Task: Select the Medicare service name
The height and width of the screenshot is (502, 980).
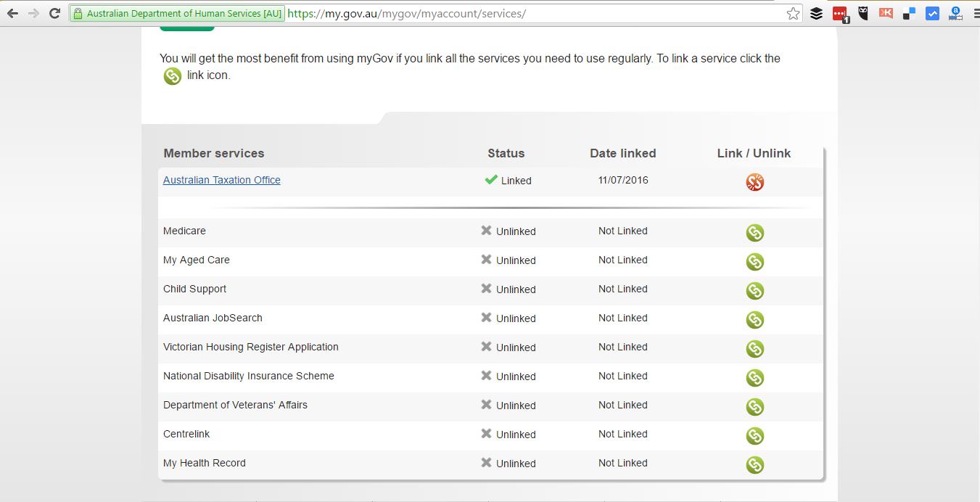Action: [184, 231]
